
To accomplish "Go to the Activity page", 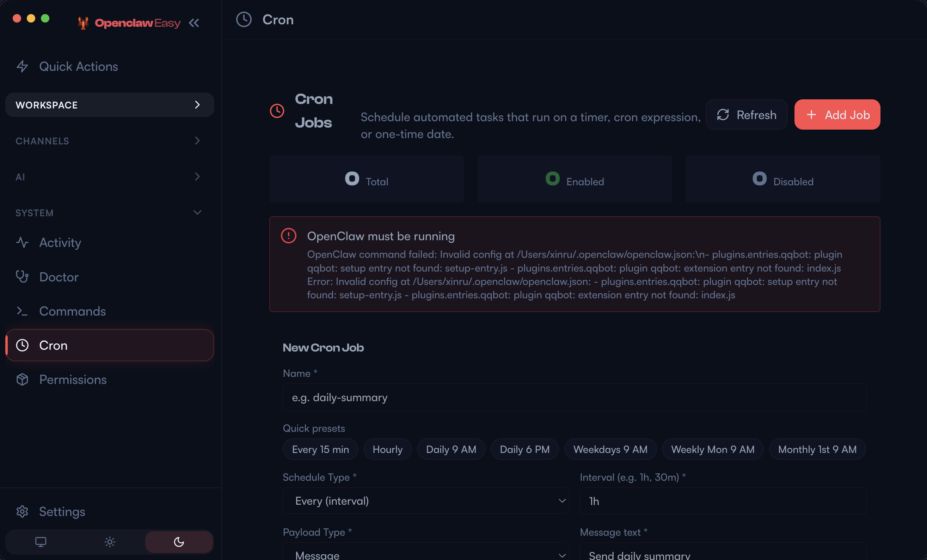I will click(110, 242).
